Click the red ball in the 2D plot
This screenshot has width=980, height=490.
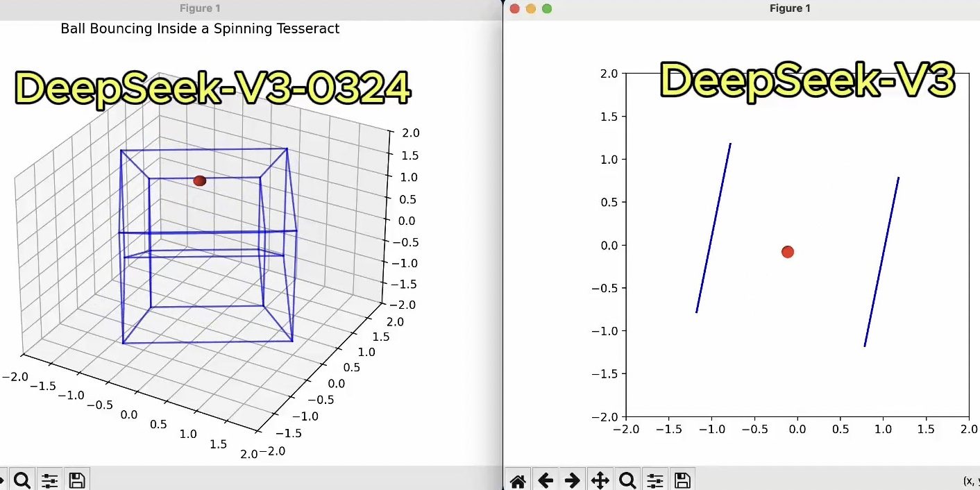(787, 251)
